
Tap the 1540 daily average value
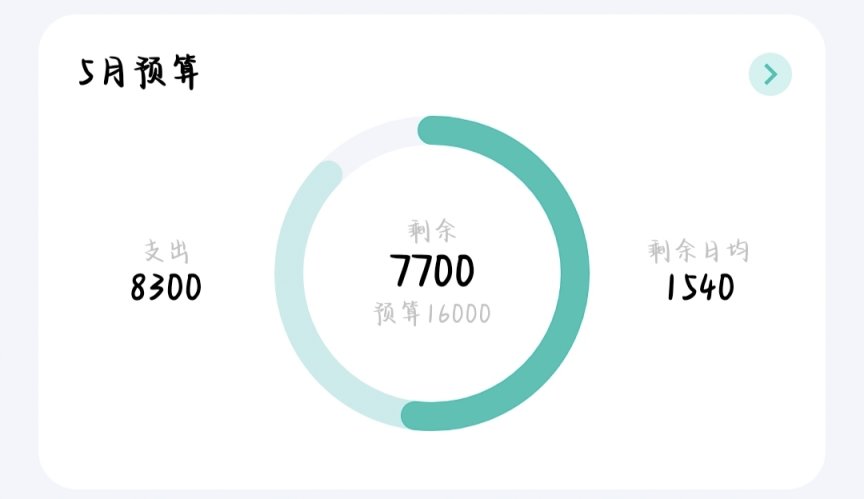pos(700,288)
